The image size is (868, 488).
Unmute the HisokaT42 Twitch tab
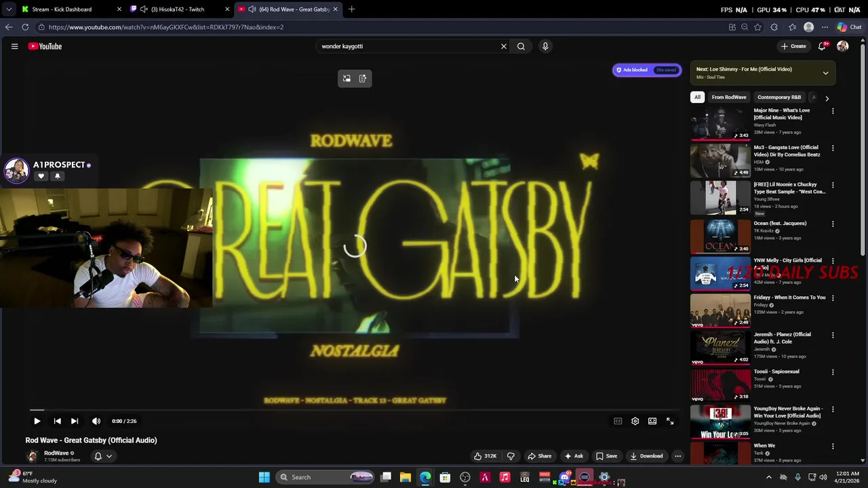point(144,9)
